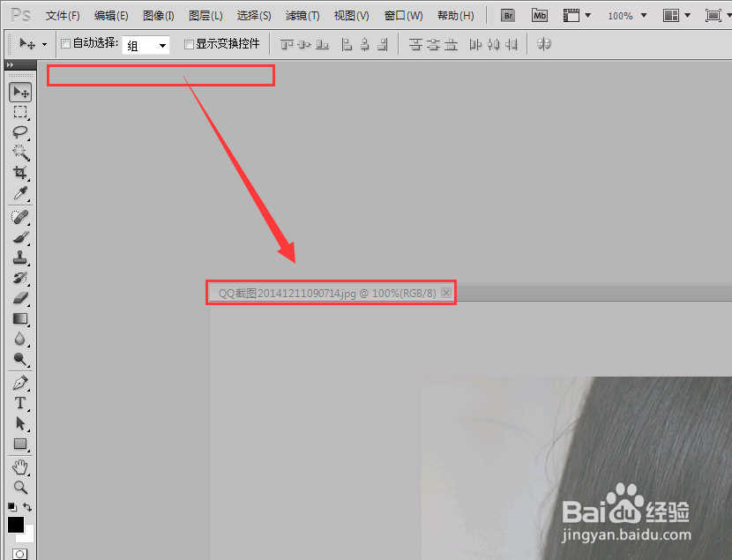Select the Pen tool
732x560 pixels.
(x=20, y=383)
